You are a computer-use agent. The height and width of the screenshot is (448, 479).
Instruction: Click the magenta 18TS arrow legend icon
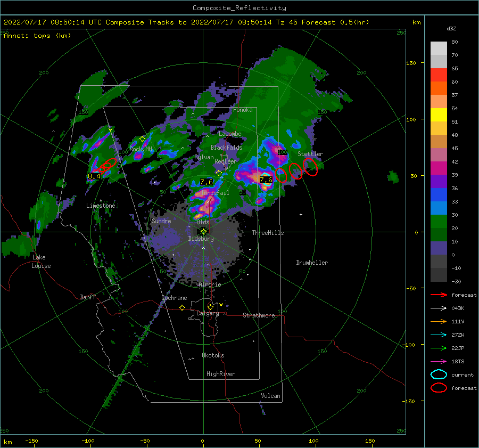tap(439, 362)
